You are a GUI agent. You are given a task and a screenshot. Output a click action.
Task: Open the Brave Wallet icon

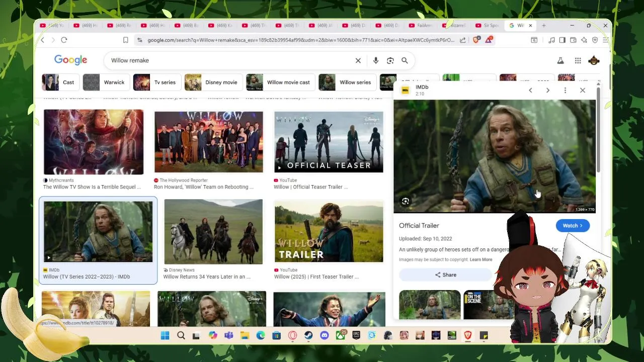click(573, 40)
